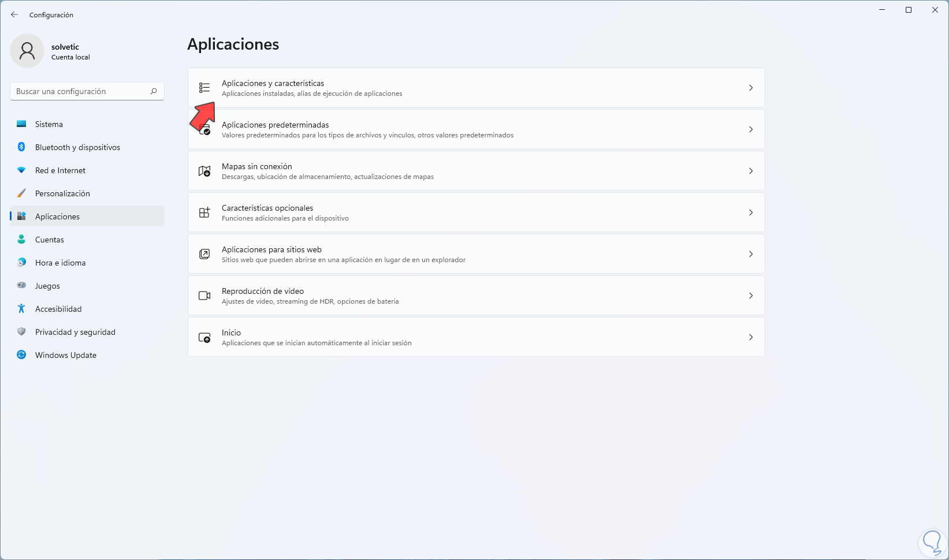
Task: Open Aplicaciones y características page
Action: click(x=477, y=88)
